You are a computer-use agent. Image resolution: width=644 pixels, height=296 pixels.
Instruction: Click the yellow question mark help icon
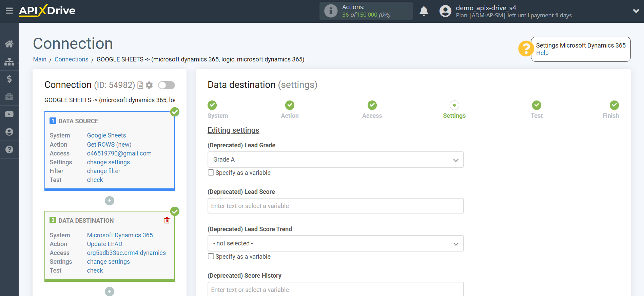pos(526,49)
